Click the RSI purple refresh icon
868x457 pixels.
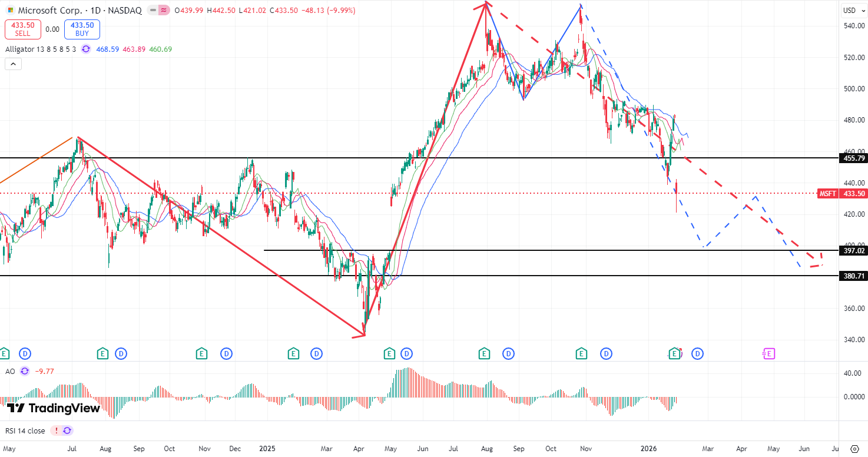point(67,430)
